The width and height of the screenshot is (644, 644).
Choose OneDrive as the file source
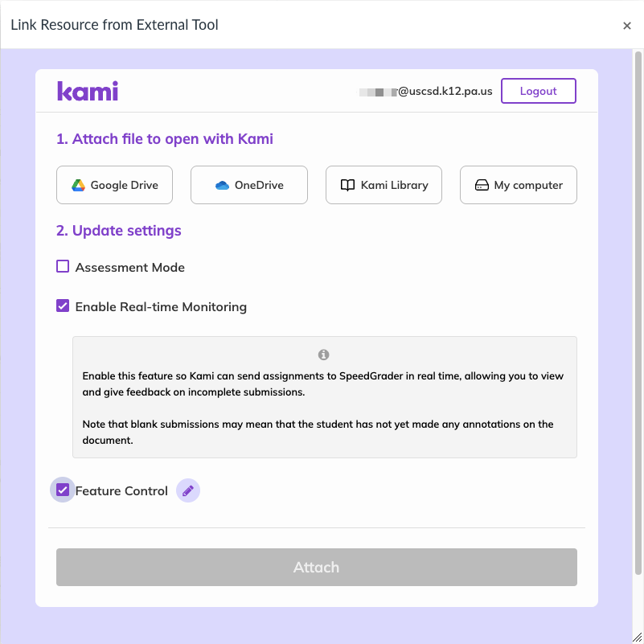[249, 185]
